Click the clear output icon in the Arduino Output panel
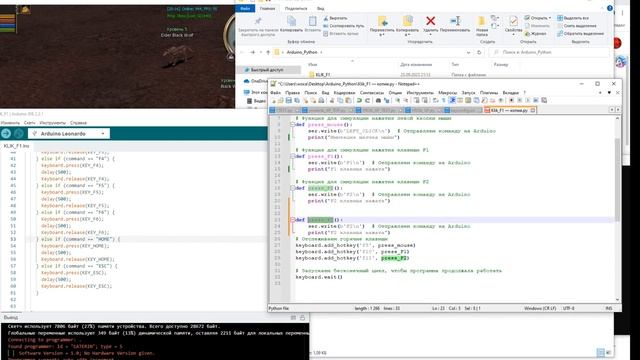Image resolution: width=640 pixels, height=360 pixels. click(293, 318)
